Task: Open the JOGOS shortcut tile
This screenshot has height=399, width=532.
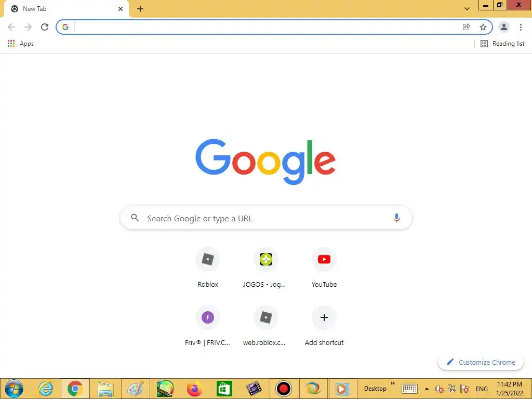Action: click(x=265, y=268)
